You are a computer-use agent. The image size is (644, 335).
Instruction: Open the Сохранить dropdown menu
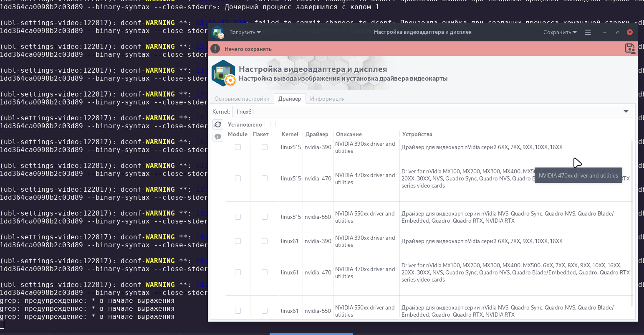560,32
